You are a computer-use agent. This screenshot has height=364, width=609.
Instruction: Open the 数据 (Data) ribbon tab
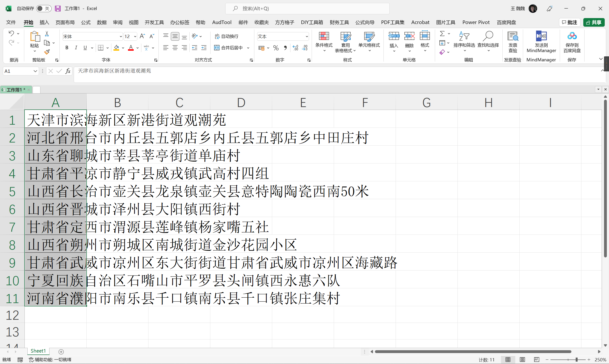(x=102, y=22)
